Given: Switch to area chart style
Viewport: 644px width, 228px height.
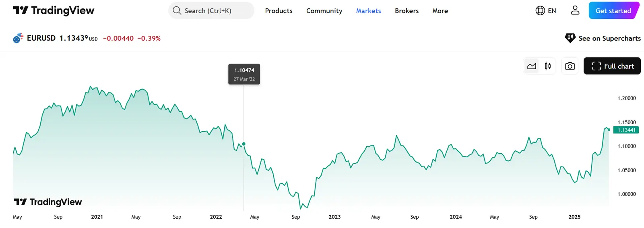Looking at the screenshot, I should coord(532,66).
